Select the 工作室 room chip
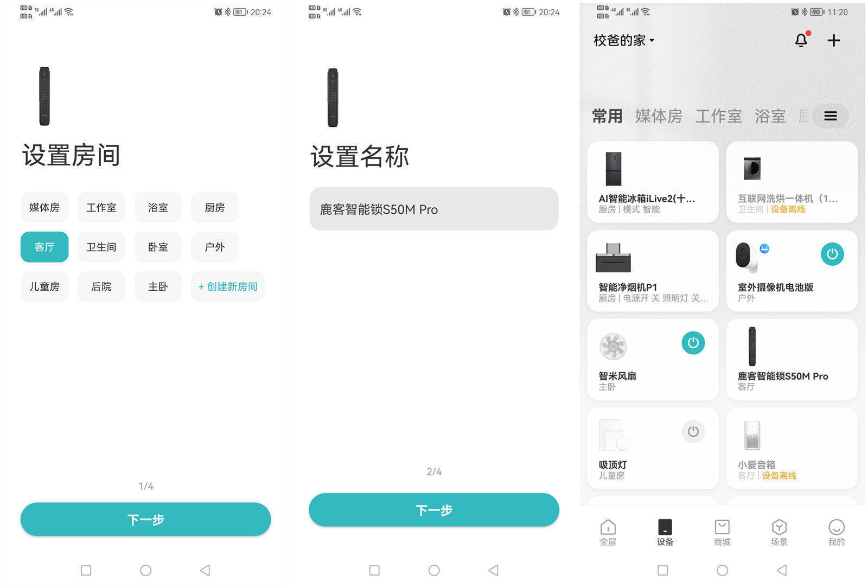This screenshot has width=868, height=588. pyautogui.click(x=101, y=207)
